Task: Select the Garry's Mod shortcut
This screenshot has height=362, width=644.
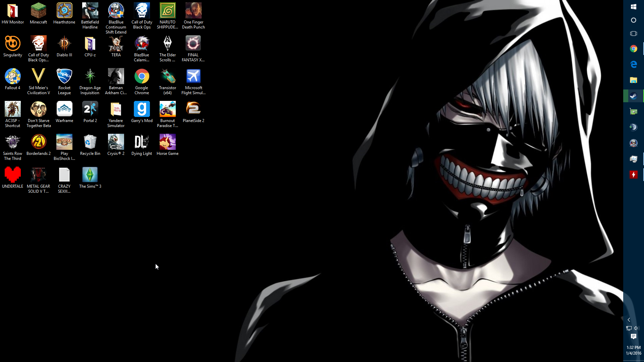Action: point(142,110)
